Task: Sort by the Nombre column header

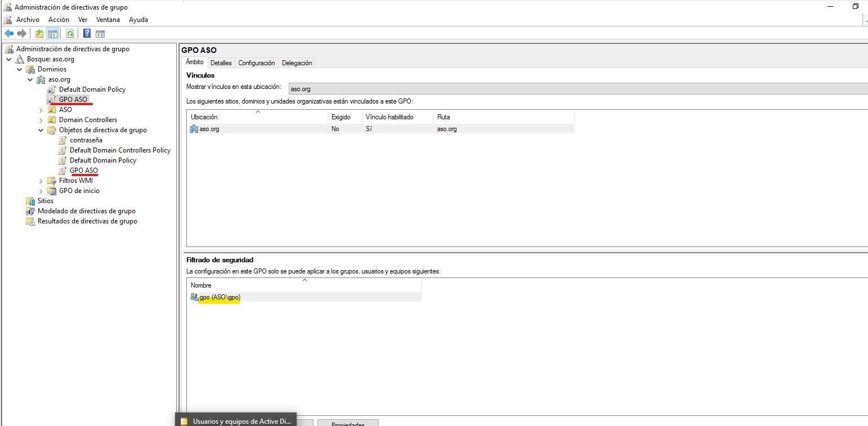Action: click(304, 285)
